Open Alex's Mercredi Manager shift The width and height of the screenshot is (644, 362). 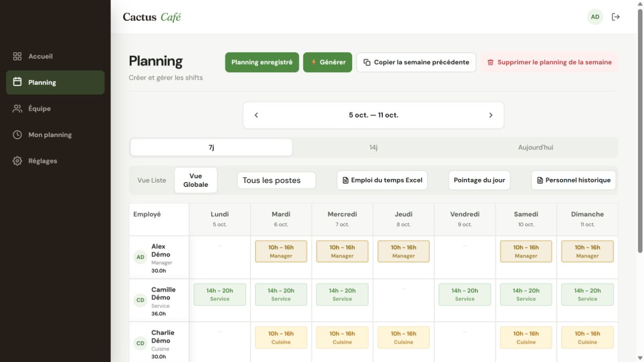click(342, 252)
